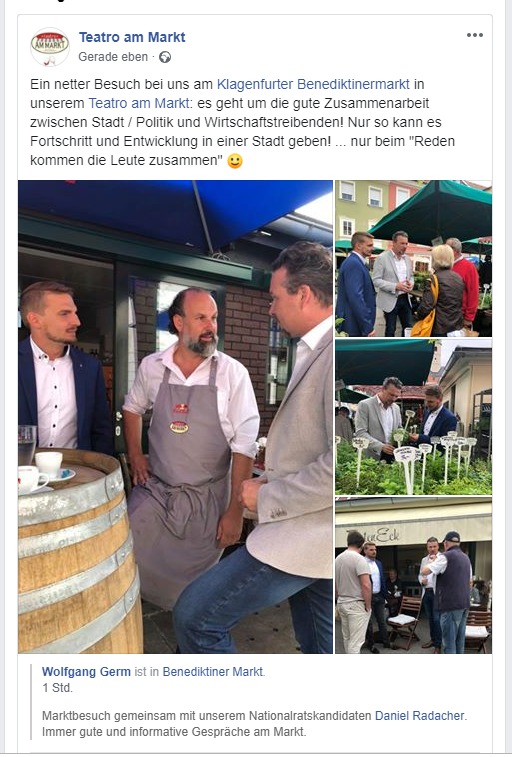This screenshot has width=512, height=757.
Task: Open the green umbrella market photo
Action: click(x=414, y=258)
